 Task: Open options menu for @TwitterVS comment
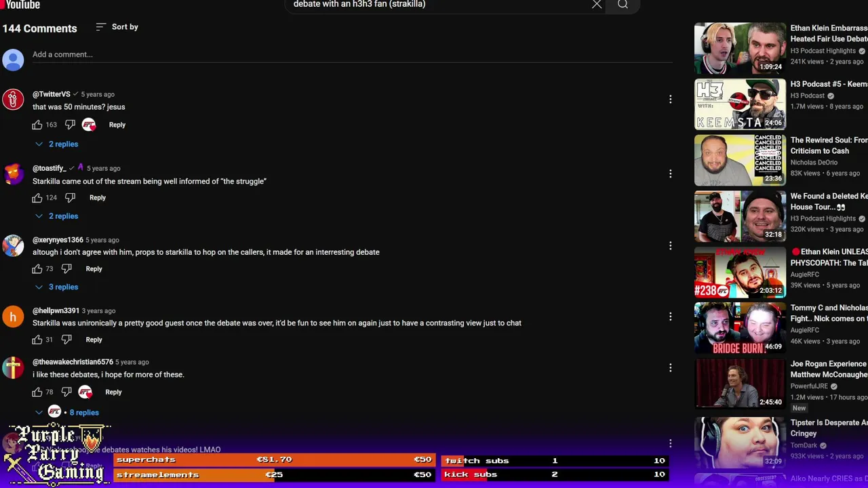670,100
